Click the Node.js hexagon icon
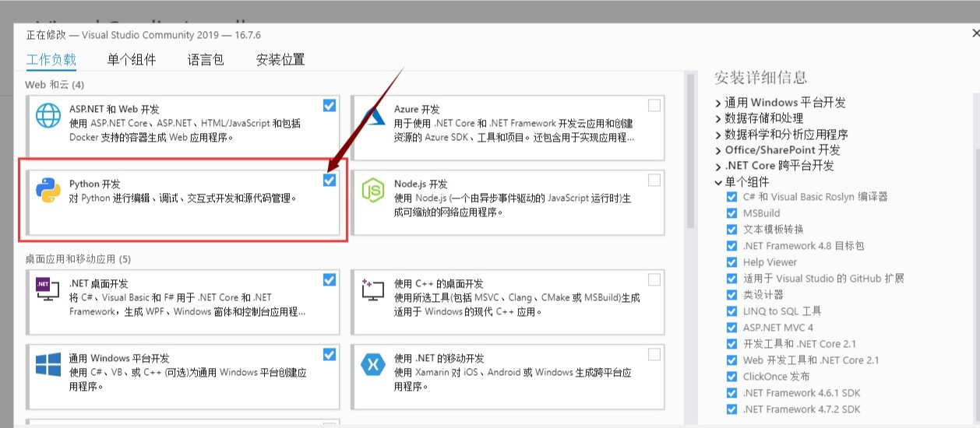The width and height of the screenshot is (980, 428). pos(373,191)
